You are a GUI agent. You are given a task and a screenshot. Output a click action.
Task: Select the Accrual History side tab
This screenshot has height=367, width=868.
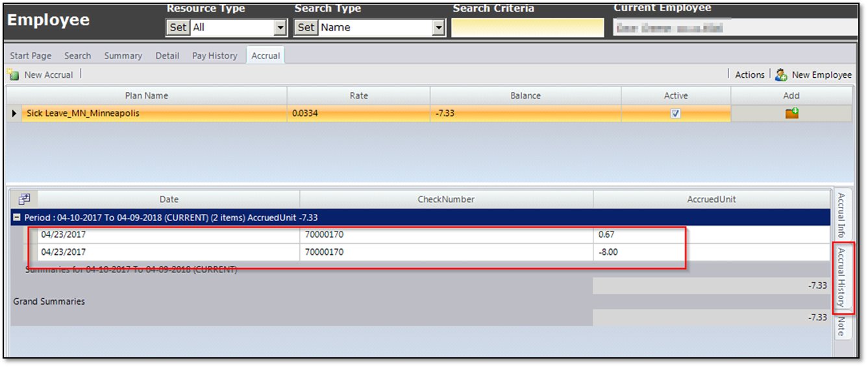(842, 278)
